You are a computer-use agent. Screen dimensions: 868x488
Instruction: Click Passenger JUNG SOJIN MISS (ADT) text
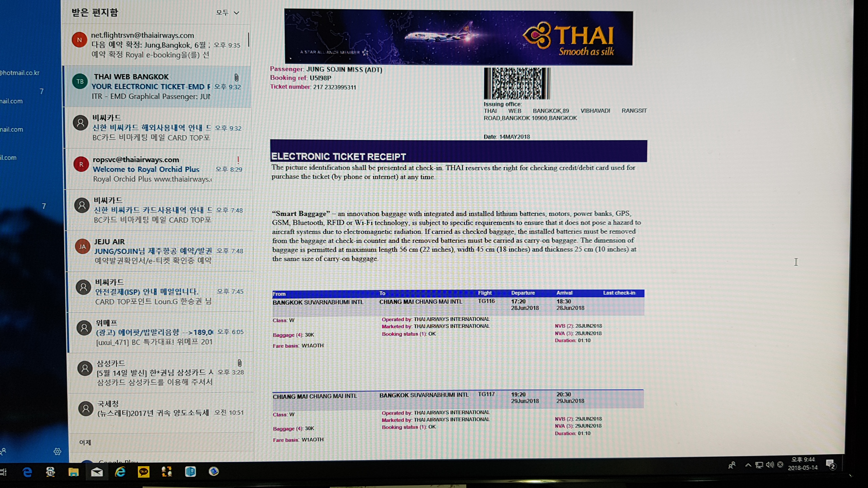click(326, 69)
